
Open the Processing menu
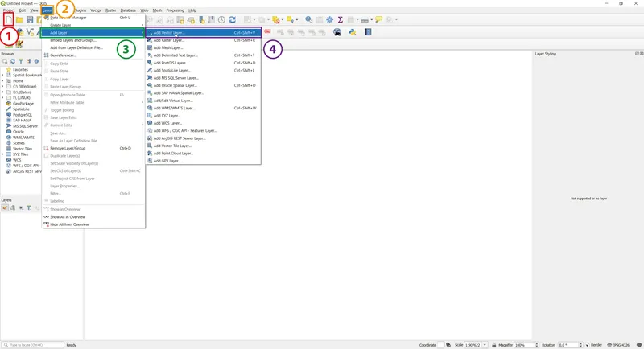175,10
